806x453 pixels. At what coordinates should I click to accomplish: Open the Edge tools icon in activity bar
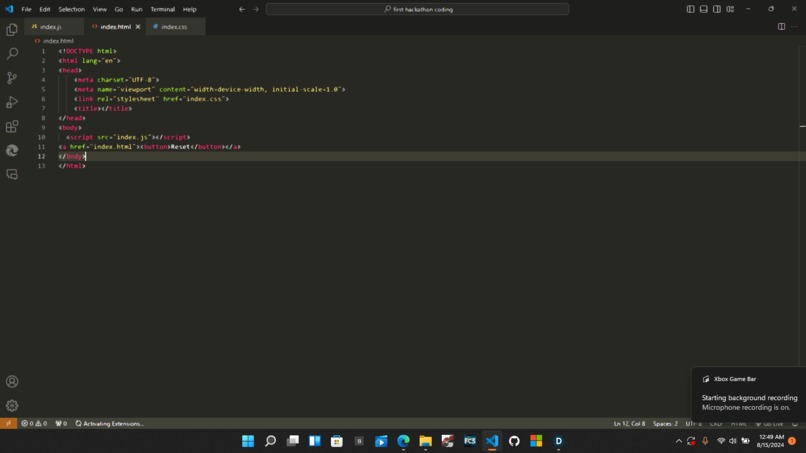coord(12,150)
